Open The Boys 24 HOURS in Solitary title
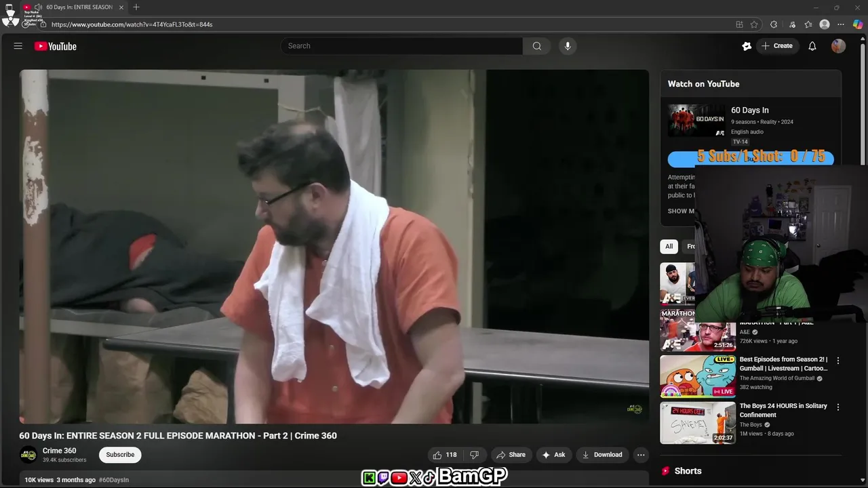 [783, 410]
